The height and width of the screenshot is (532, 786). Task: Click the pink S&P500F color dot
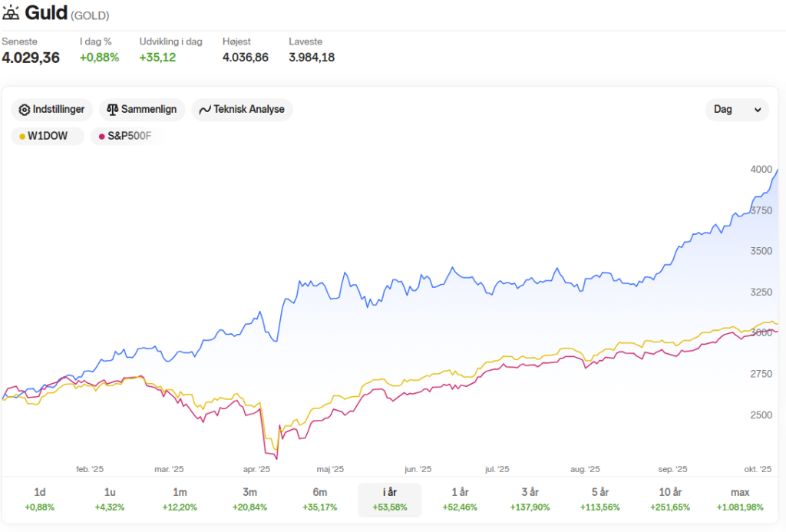point(102,137)
